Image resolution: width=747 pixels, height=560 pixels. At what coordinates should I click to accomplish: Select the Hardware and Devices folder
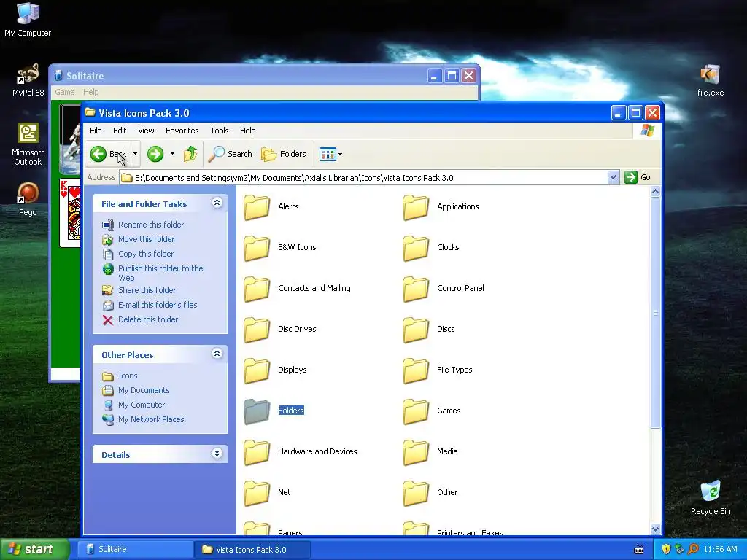point(258,452)
